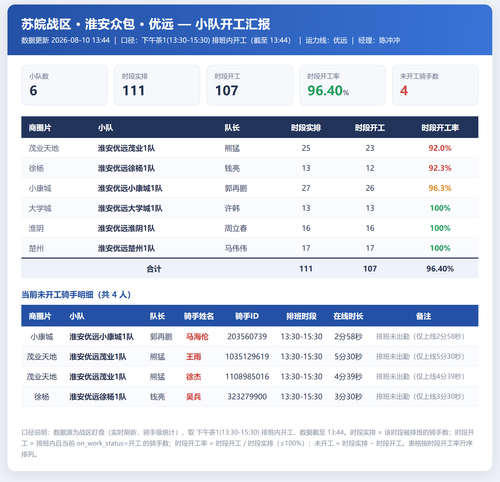500x482 pixels.
Task: Click 107 in the 合计 totals row
Action: 370,269
